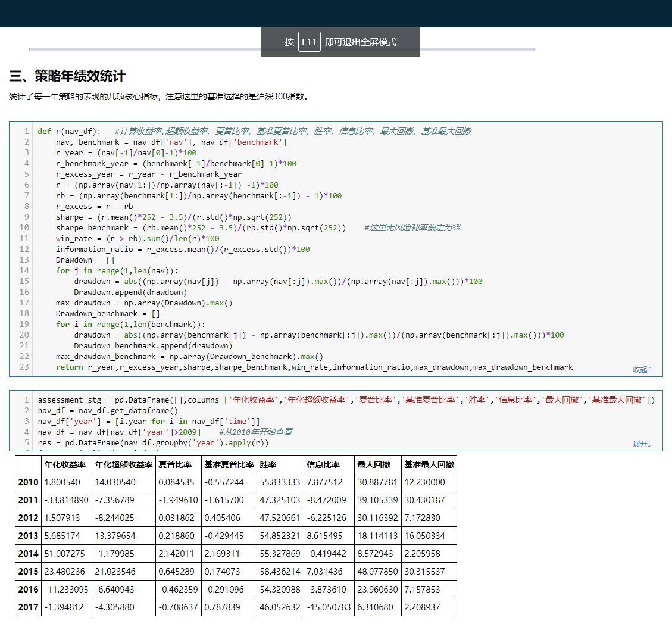Click column header 基准最大回撤
Viewport: 672px width, 633px height.
click(429, 464)
